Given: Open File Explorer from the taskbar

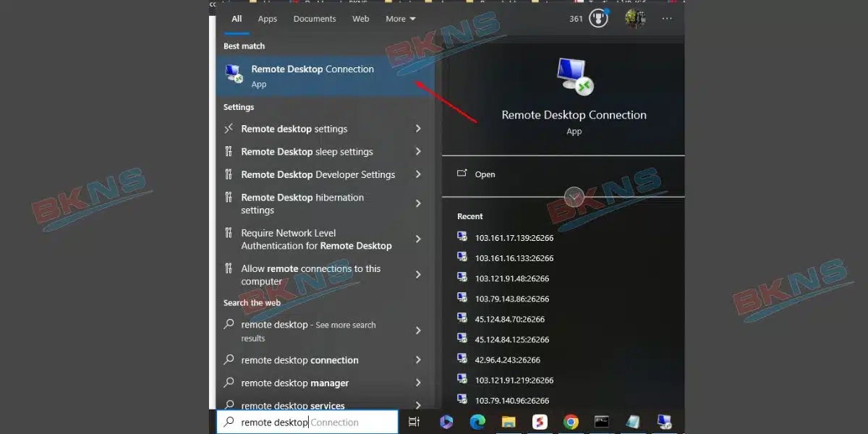Looking at the screenshot, I should (509, 421).
